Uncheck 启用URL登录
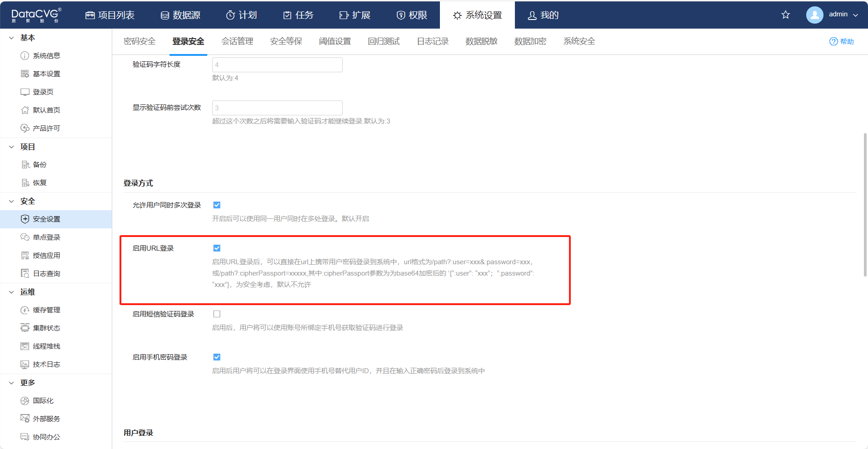The width and height of the screenshot is (868, 449). click(217, 248)
